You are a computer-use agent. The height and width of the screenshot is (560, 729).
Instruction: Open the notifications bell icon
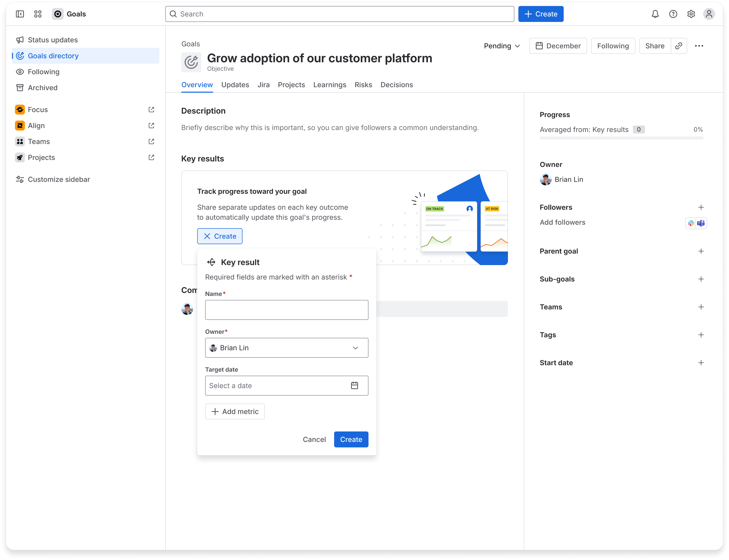point(655,14)
